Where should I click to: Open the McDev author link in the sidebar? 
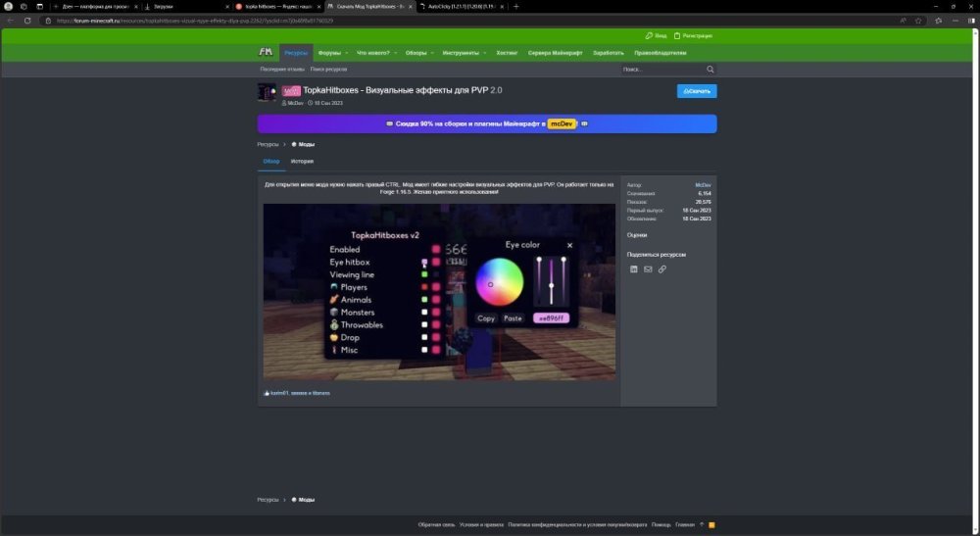click(x=703, y=185)
